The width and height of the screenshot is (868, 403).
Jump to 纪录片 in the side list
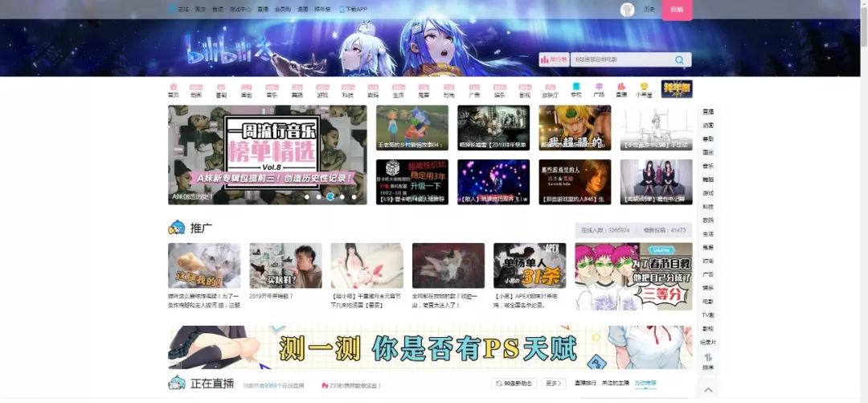pyautogui.click(x=708, y=342)
